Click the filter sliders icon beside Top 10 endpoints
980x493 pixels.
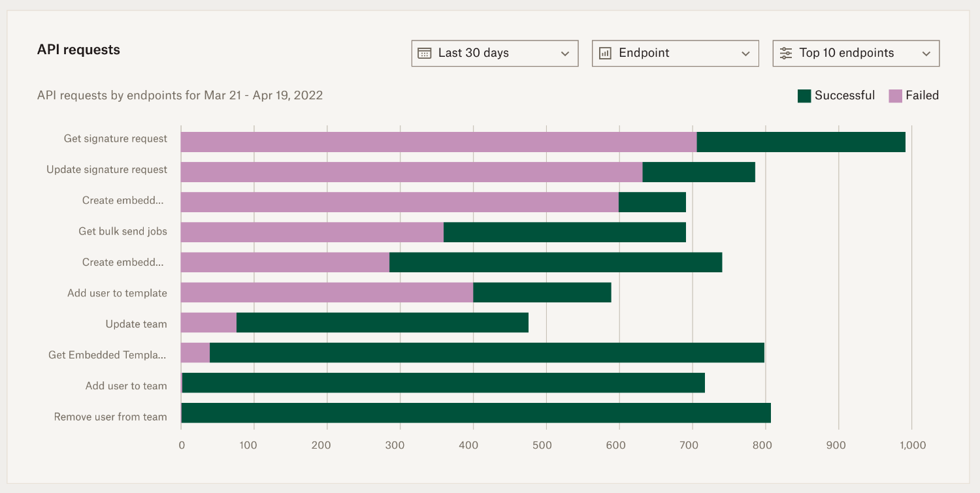click(x=785, y=53)
